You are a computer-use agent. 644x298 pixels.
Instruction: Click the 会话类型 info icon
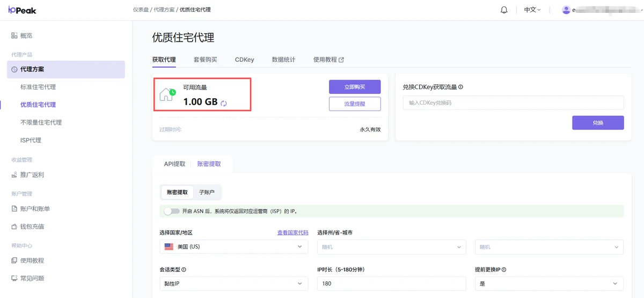click(184, 270)
